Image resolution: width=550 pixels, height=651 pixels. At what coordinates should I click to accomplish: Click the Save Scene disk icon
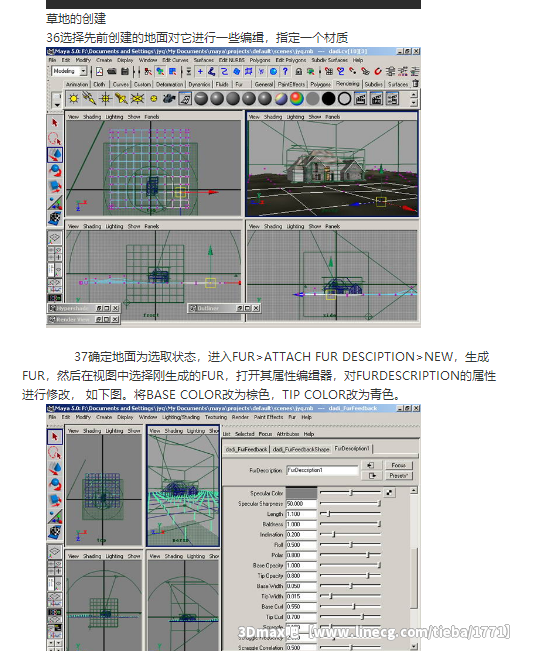[x=125, y=71]
